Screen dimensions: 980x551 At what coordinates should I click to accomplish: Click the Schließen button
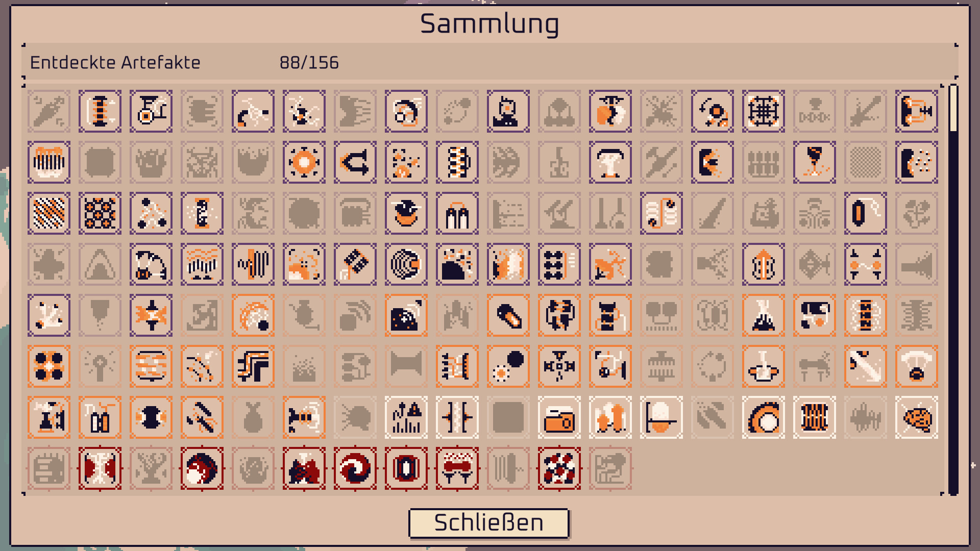coord(488,523)
